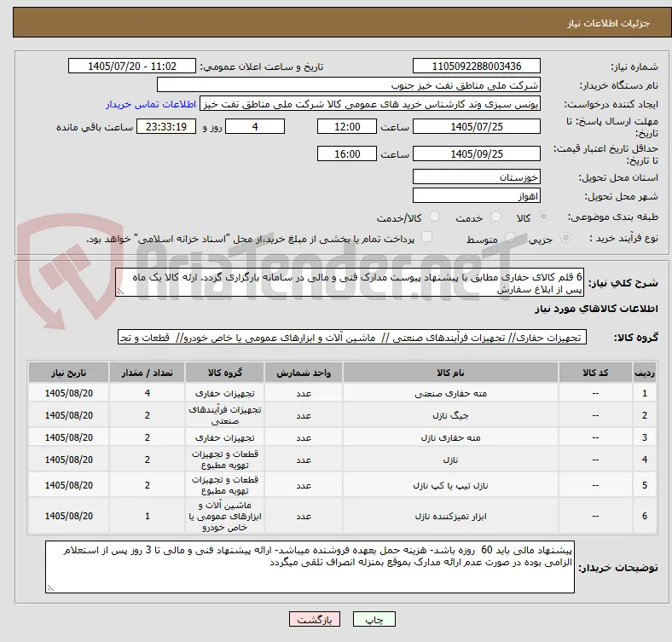Click the گروه کالا column header
Image resolution: width=672 pixels, height=642 pixels.
click(x=224, y=373)
